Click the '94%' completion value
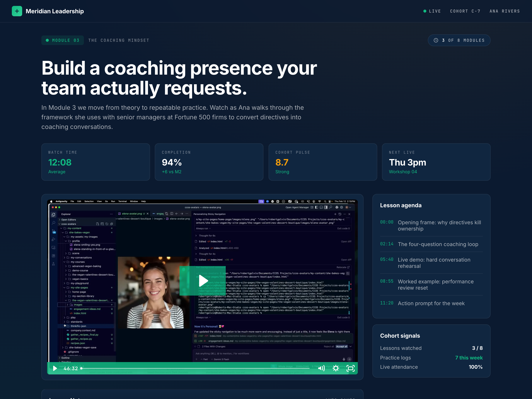This screenshot has height=399, width=532. 172,162
